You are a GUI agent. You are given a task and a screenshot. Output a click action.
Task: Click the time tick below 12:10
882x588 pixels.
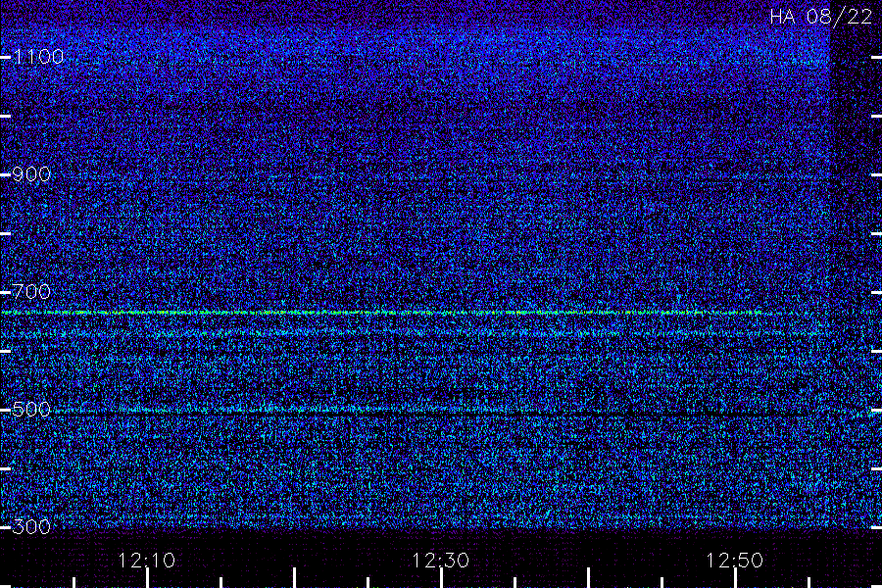click(x=147, y=578)
